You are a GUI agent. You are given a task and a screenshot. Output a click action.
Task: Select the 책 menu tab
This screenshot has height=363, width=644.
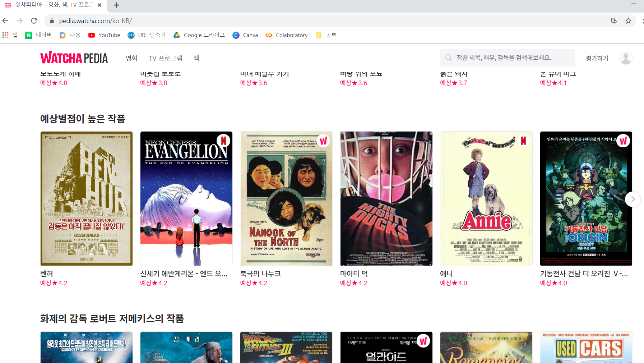(x=196, y=58)
